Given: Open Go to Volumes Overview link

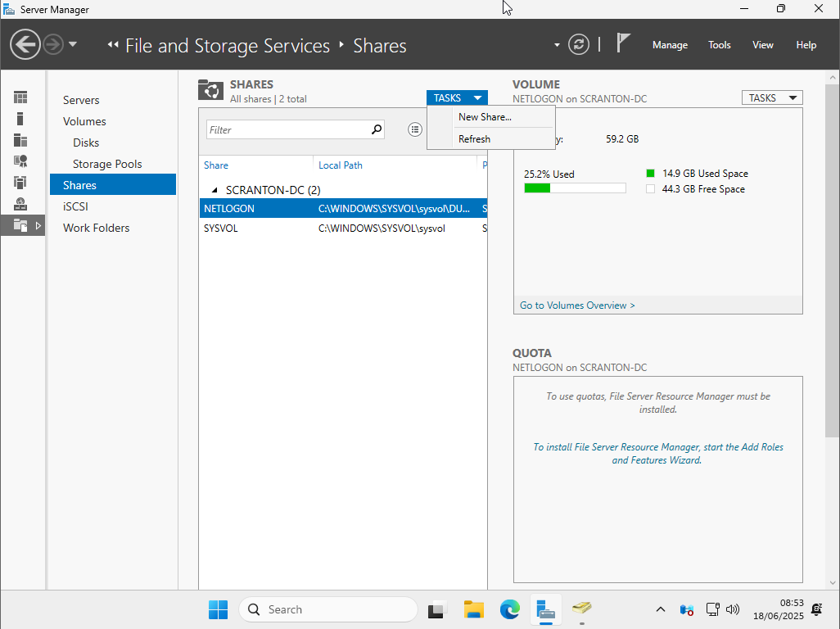Looking at the screenshot, I should [577, 305].
